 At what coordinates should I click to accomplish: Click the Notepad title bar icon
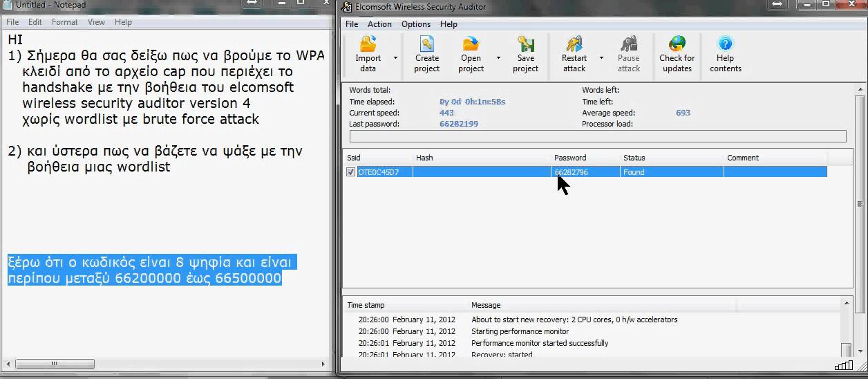click(x=7, y=5)
